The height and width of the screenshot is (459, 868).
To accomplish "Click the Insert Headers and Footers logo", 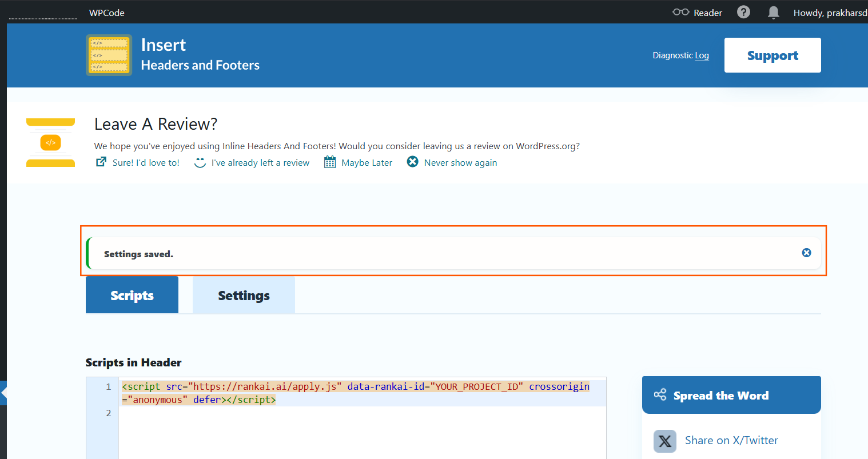I will point(109,55).
